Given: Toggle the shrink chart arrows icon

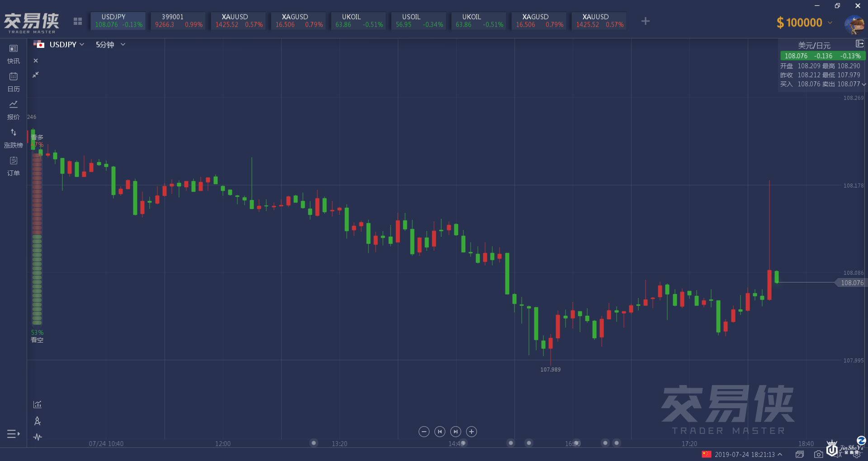Looking at the screenshot, I should tap(36, 75).
